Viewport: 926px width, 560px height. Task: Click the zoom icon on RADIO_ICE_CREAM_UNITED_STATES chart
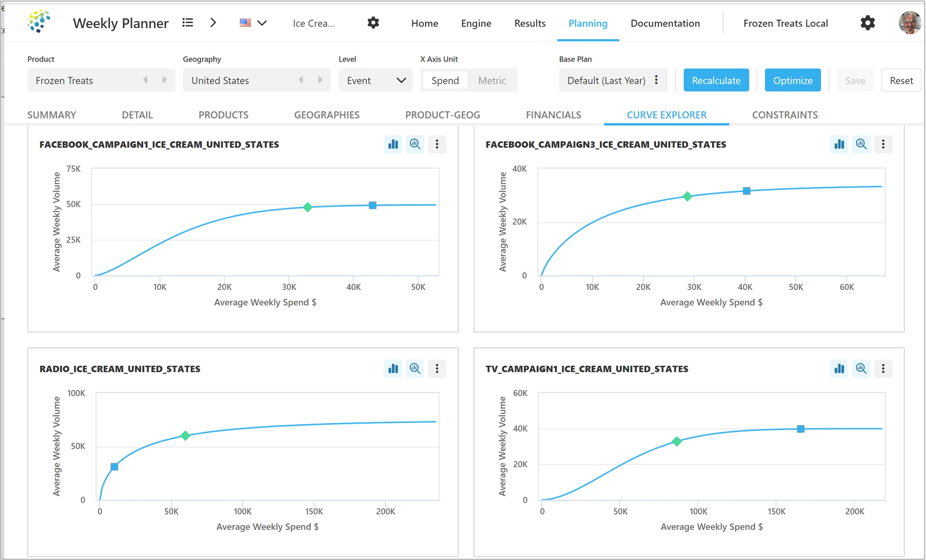point(415,369)
